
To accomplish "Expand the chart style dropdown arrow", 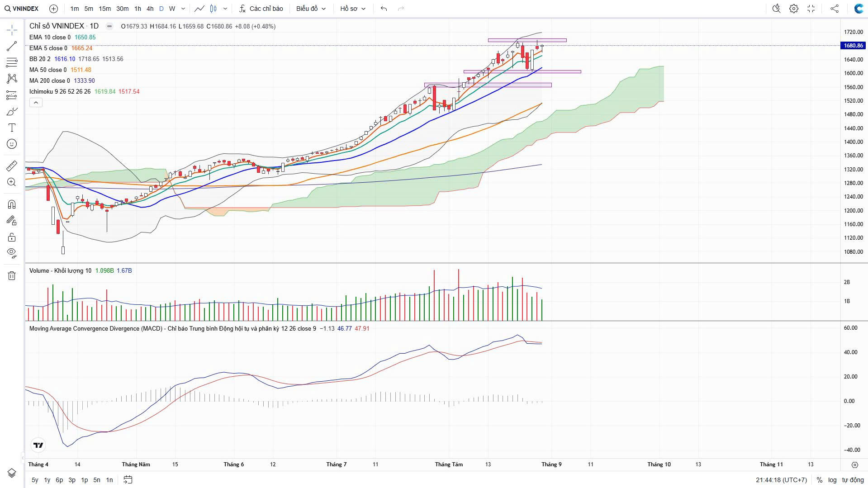I will click(225, 9).
